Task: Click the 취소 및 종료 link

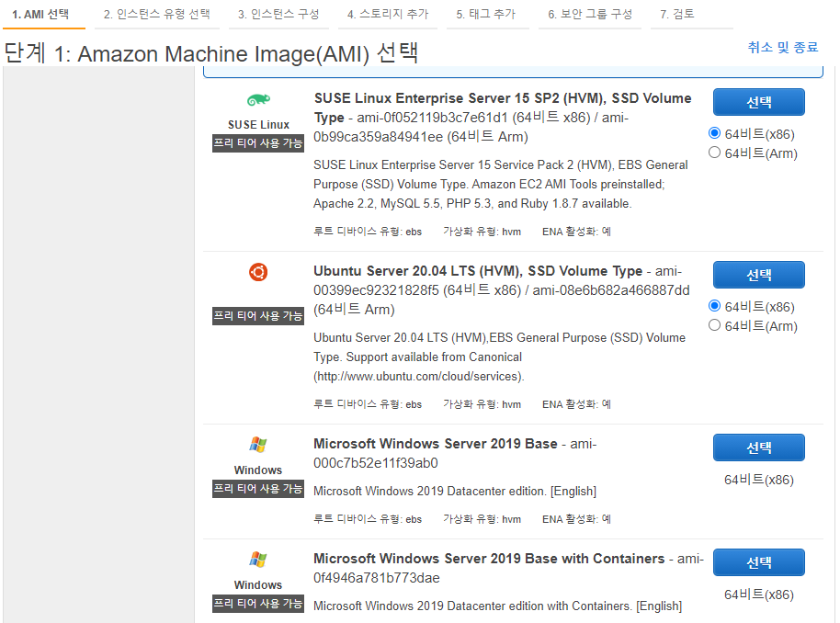Action: click(x=783, y=47)
